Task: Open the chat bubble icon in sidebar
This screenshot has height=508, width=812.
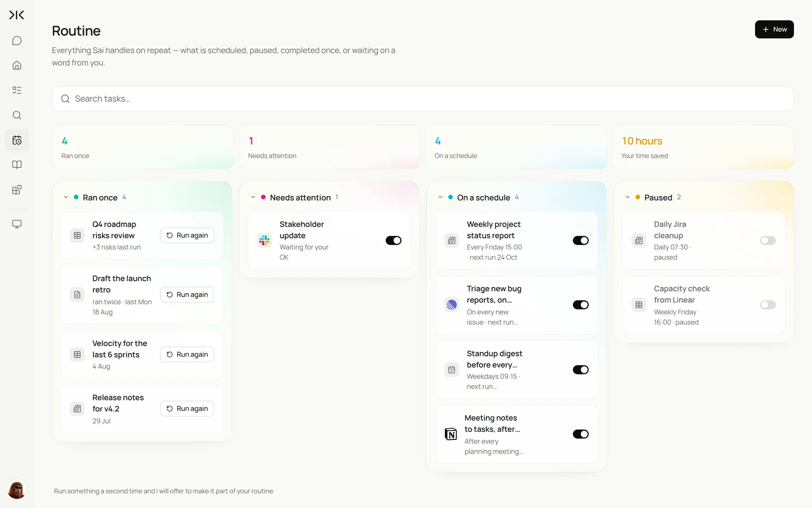Action: click(17, 41)
